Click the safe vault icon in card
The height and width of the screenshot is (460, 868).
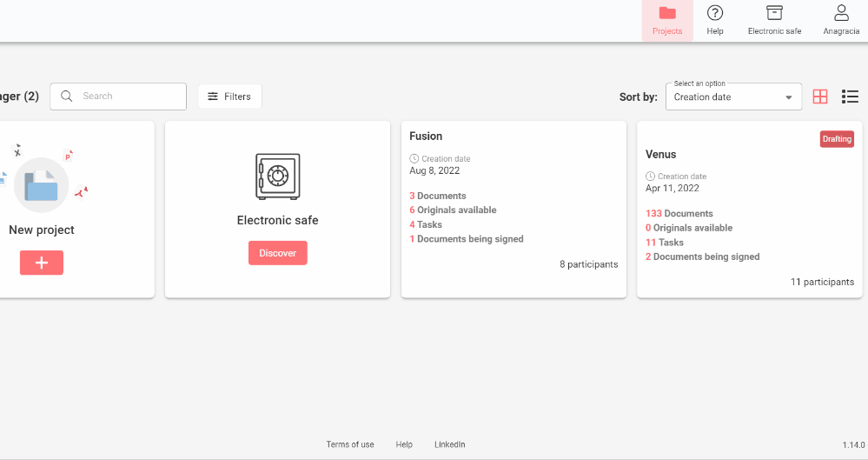pyautogui.click(x=277, y=177)
